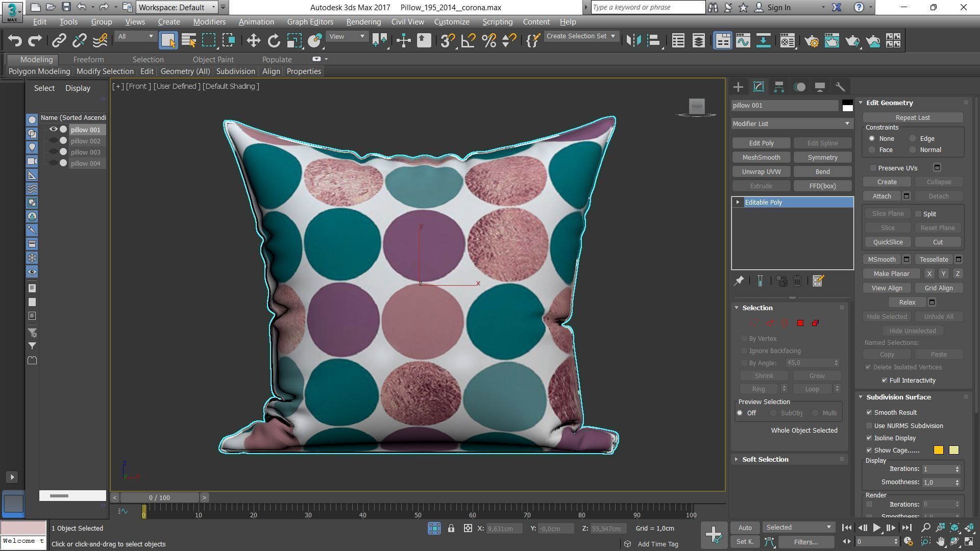
Task: Select Element sub-object level icon
Action: pos(815,323)
